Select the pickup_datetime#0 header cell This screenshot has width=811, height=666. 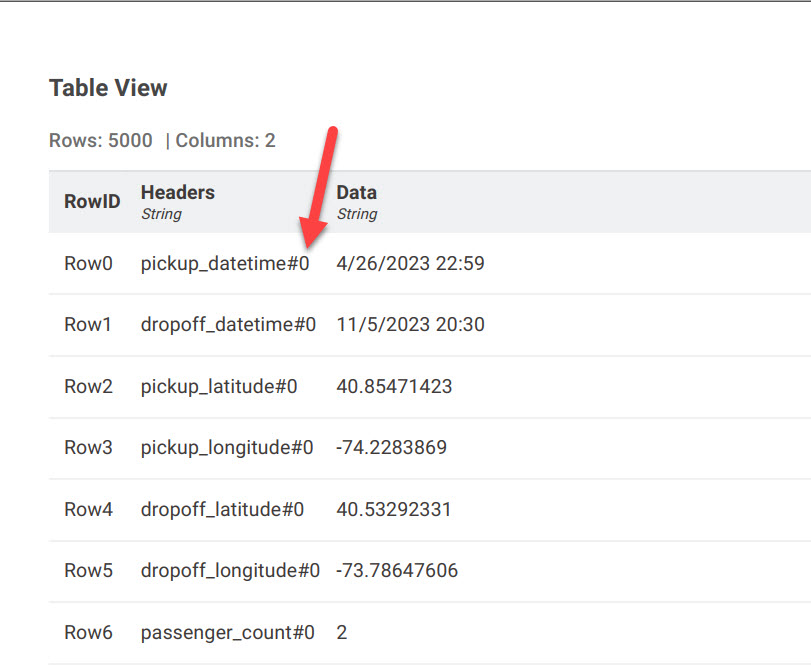[x=225, y=263]
